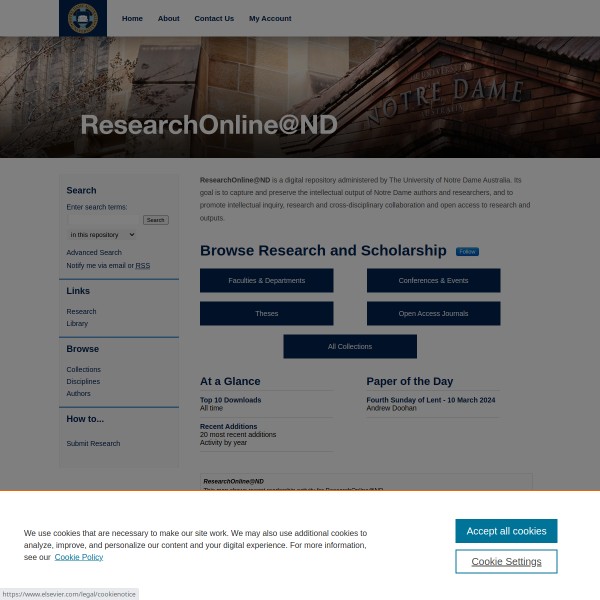Browse Faculties & Departments
The image size is (600, 600).
tap(266, 281)
